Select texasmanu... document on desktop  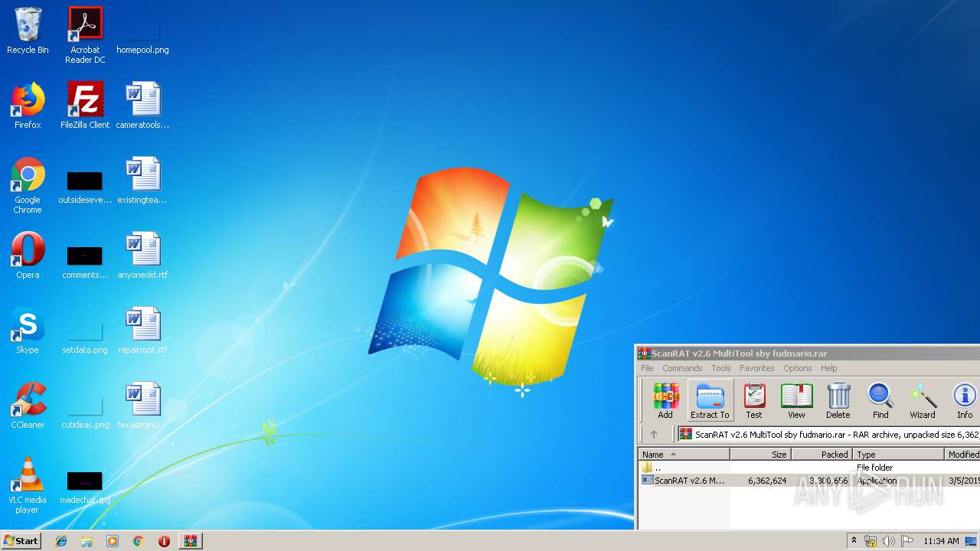[142, 406]
